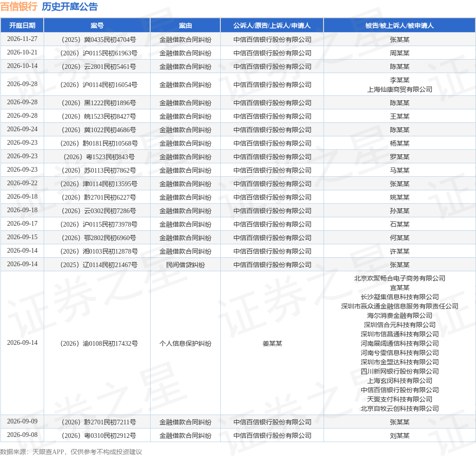Image resolution: width=476 pixels, height=456 pixels.
Task: Click the 数据来源 天眼查APP footer note
Action: tap(71, 452)
